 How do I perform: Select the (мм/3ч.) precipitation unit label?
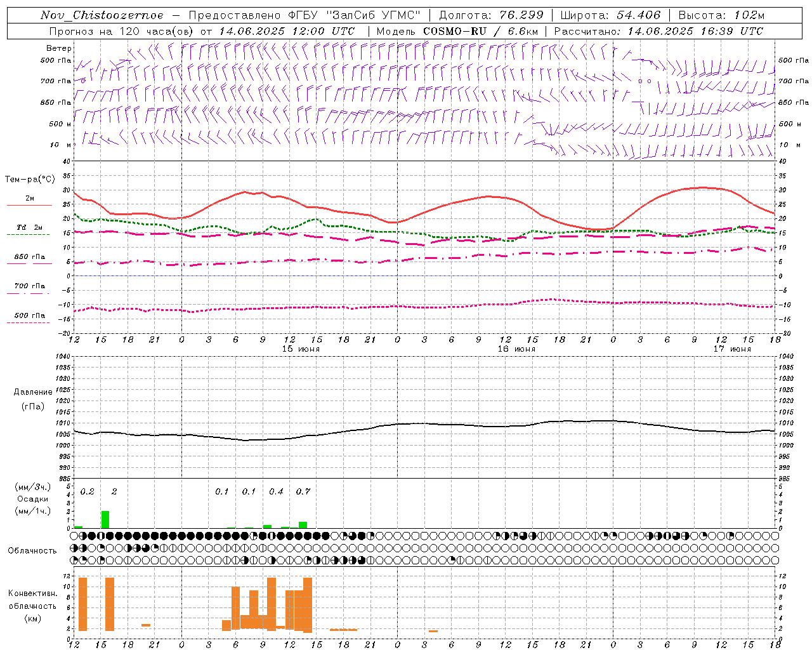coord(33,487)
